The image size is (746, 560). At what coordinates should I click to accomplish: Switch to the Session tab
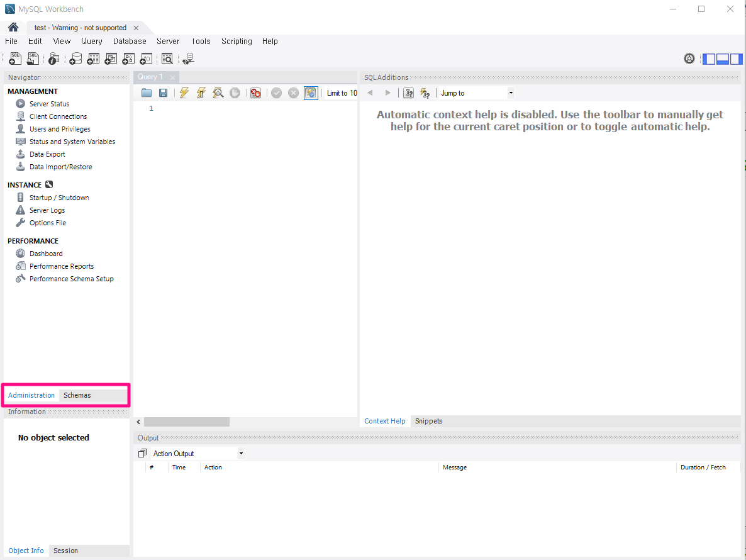pos(65,551)
